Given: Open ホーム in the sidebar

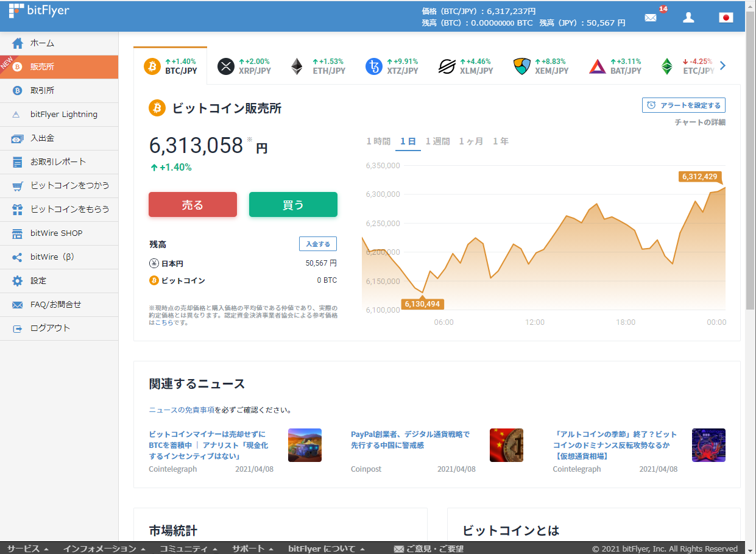Looking at the screenshot, I should click(x=59, y=43).
